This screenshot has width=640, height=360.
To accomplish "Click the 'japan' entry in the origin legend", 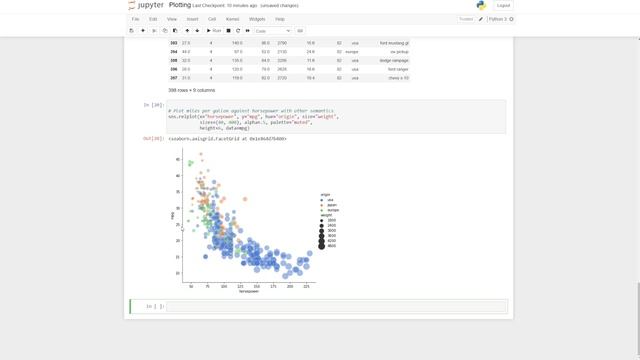I will point(332,205).
